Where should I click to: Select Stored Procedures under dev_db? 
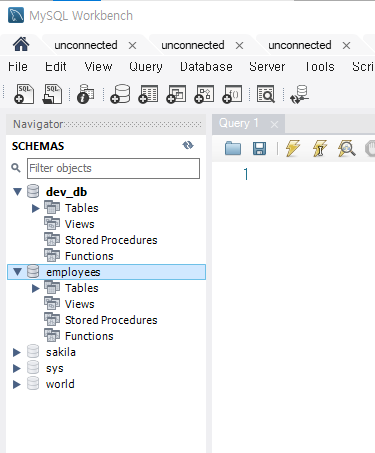pos(111,240)
